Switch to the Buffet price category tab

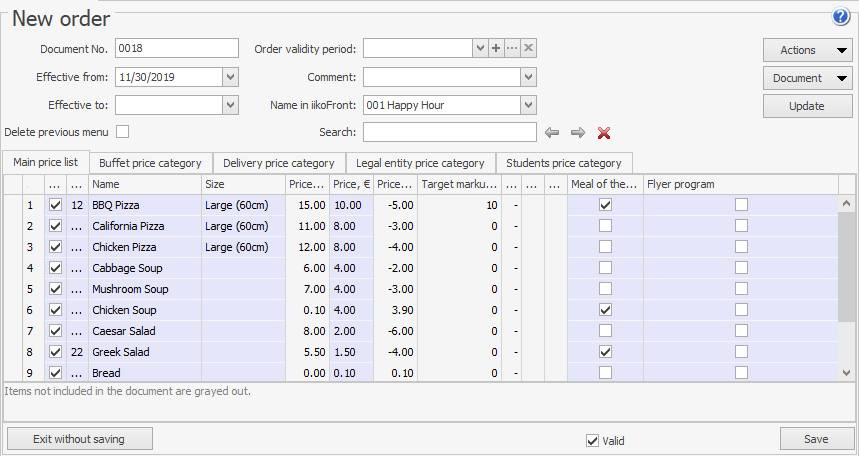(x=150, y=163)
